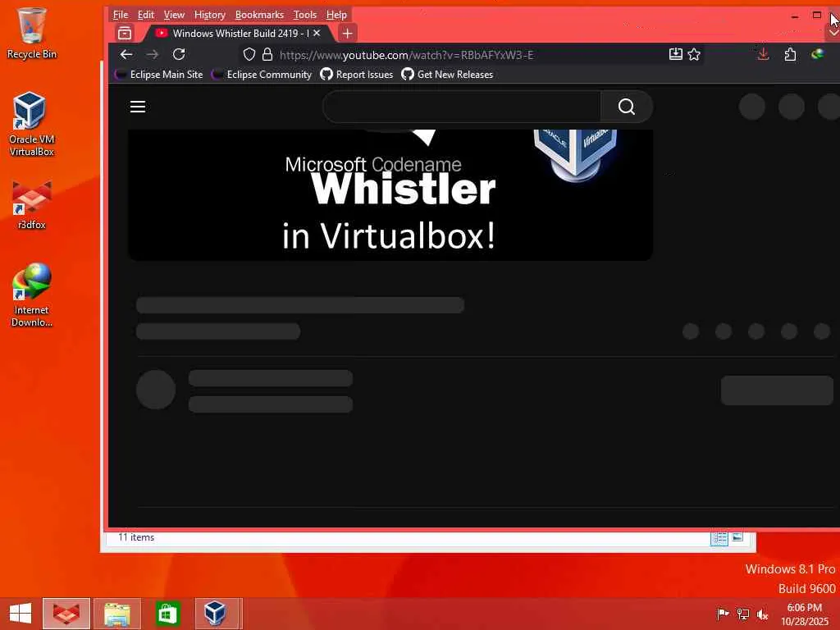Screen dimensions: 840x630
Task: Click the muted volume tray icon
Action: [762, 614]
